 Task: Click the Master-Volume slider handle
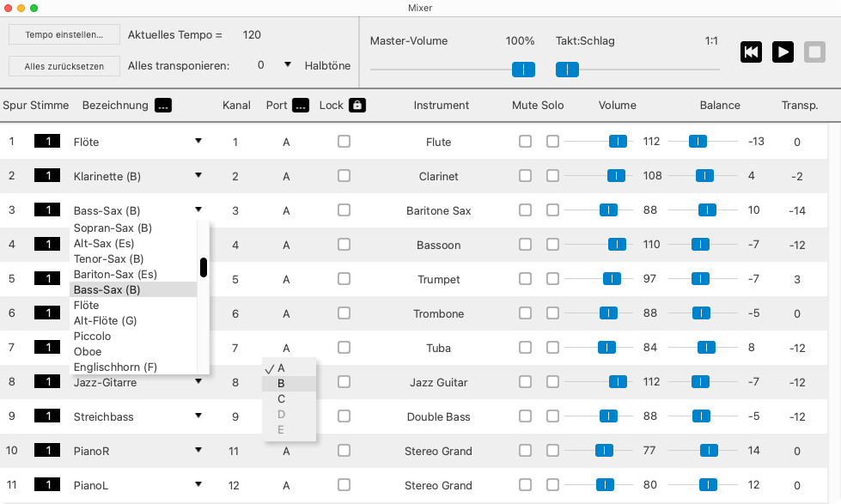pyautogui.click(x=522, y=70)
